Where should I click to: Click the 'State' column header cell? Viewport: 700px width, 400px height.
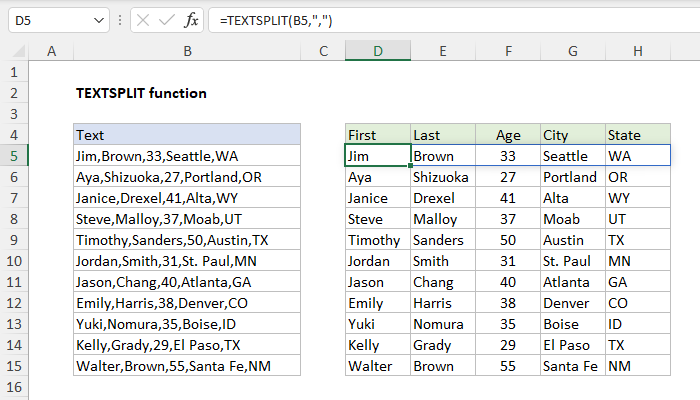pos(638,135)
